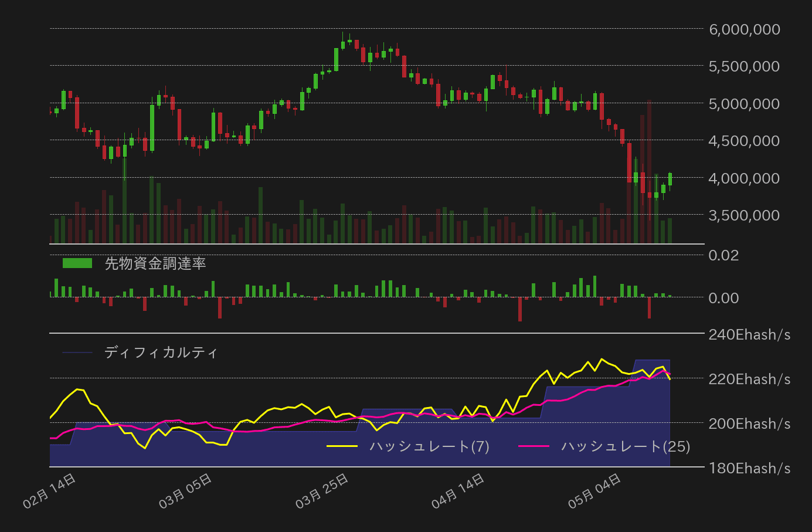Click the ディフィカルティ legend label text
The height and width of the screenshot is (532, 812).
[x=159, y=353]
